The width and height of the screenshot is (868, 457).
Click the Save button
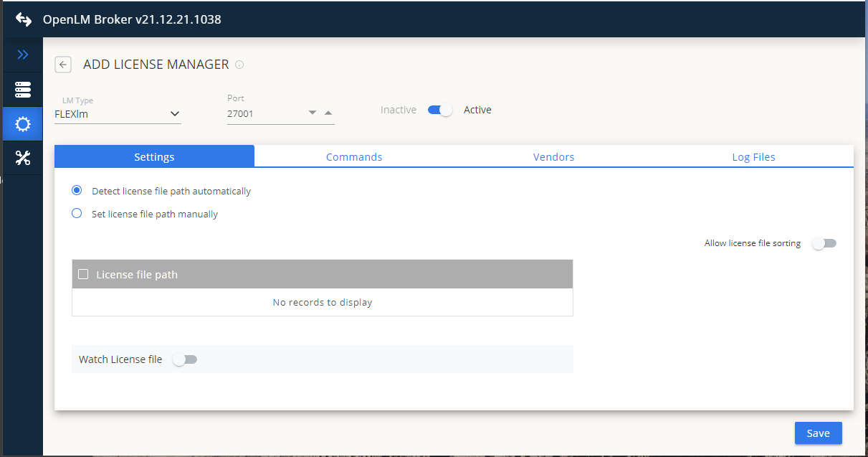818,433
